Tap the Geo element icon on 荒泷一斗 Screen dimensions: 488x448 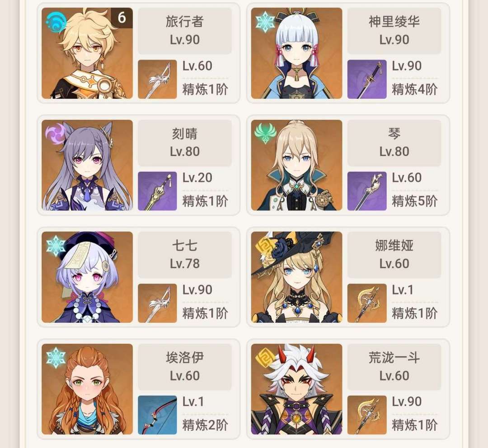(x=264, y=358)
